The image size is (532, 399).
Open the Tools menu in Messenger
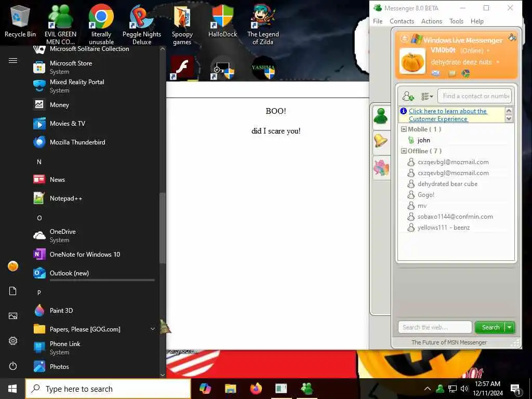pyautogui.click(x=456, y=21)
